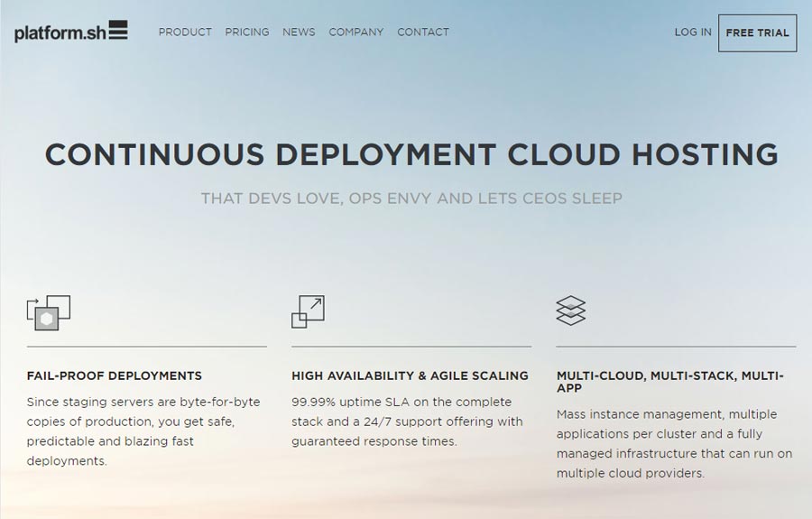Select Multi-Cloud, Multi-Stack, Multi-App heading
Screen dimensions: 812x519
coord(670,382)
